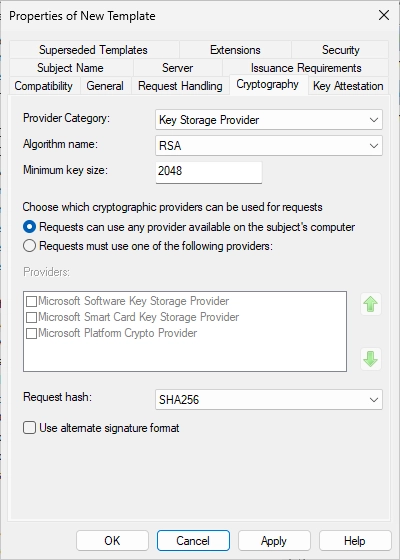Open the Subject Name tab
The height and width of the screenshot is (560, 400).
(x=70, y=68)
